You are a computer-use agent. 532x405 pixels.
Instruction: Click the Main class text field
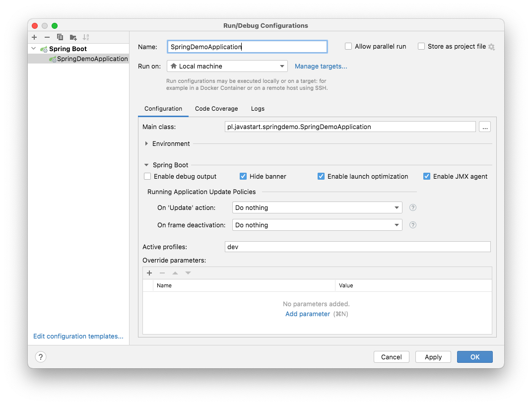tap(350, 127)
